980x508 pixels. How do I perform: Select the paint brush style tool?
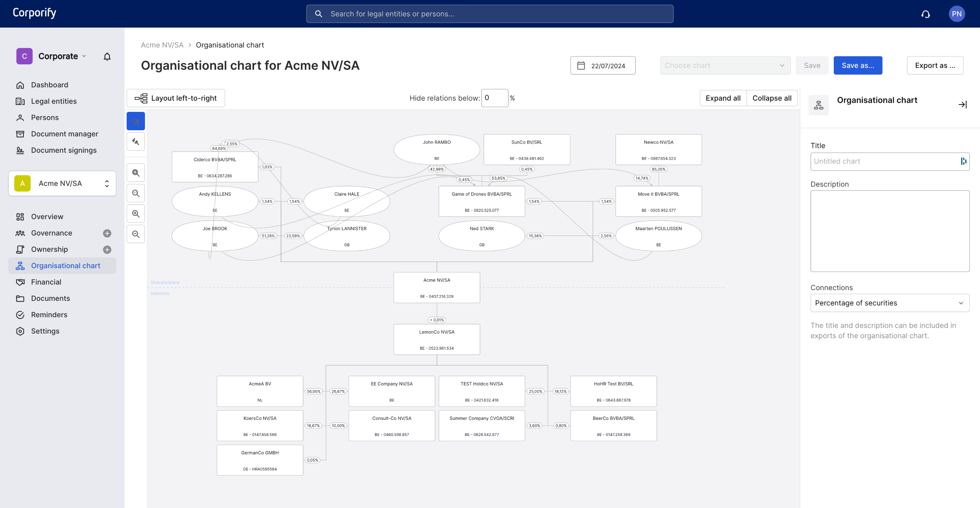point(136,142)
